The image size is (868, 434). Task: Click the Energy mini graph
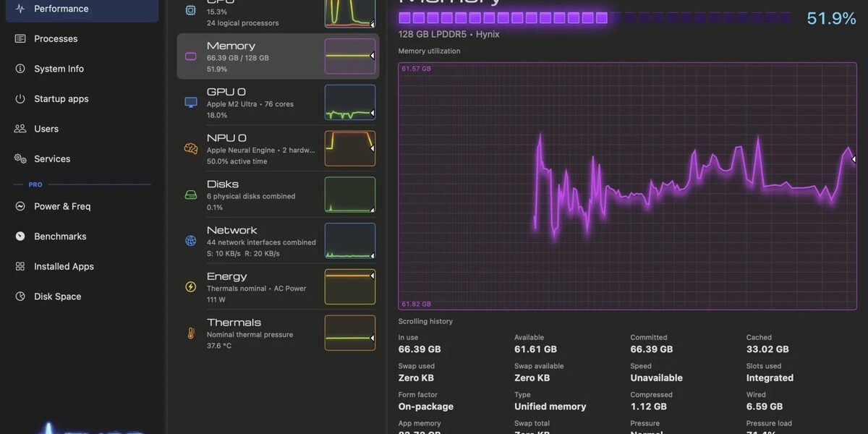pyautogui.click(x=350, y=287)
